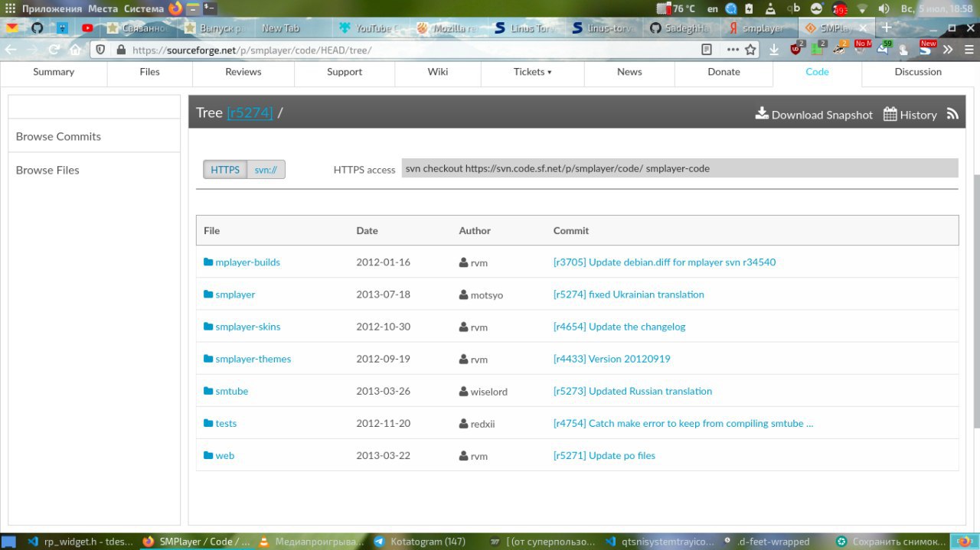
Task: Open pinned Gmail tab
Action: click(12, 28)
